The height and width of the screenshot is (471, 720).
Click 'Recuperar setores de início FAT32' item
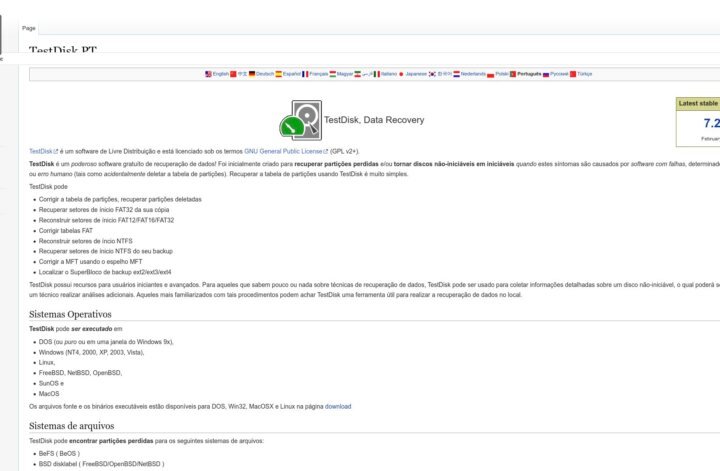[x=104, y=210]
